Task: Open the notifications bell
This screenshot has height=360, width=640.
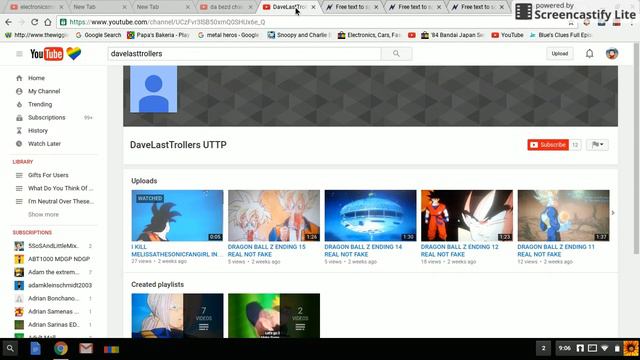Action: pyautogui.click(x=589, y=53)
